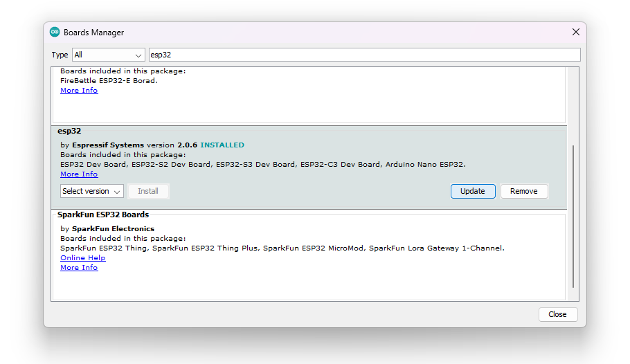
Task: Open More Info link for FireBeetle package
Action: pyautogui.click(x=79, y=91)
